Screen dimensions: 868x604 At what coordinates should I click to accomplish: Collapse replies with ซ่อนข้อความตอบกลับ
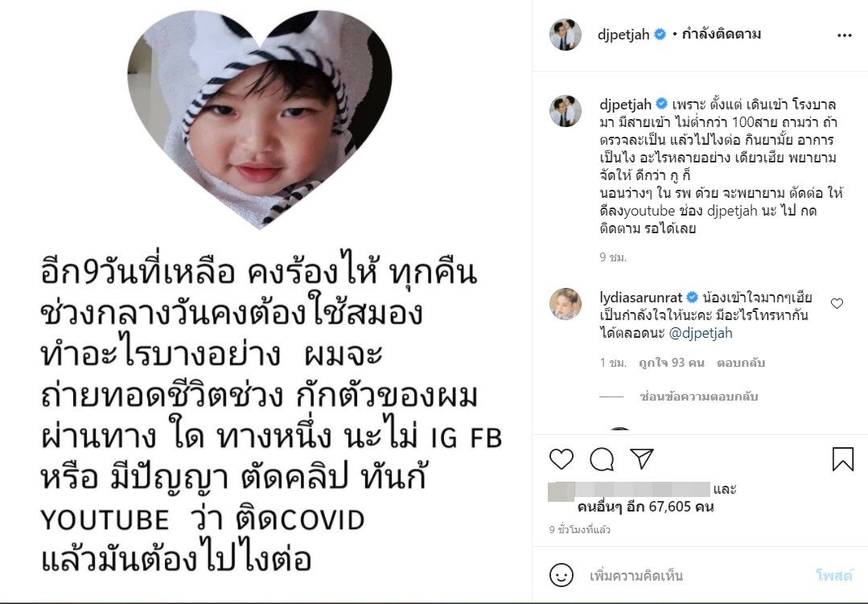698,397
